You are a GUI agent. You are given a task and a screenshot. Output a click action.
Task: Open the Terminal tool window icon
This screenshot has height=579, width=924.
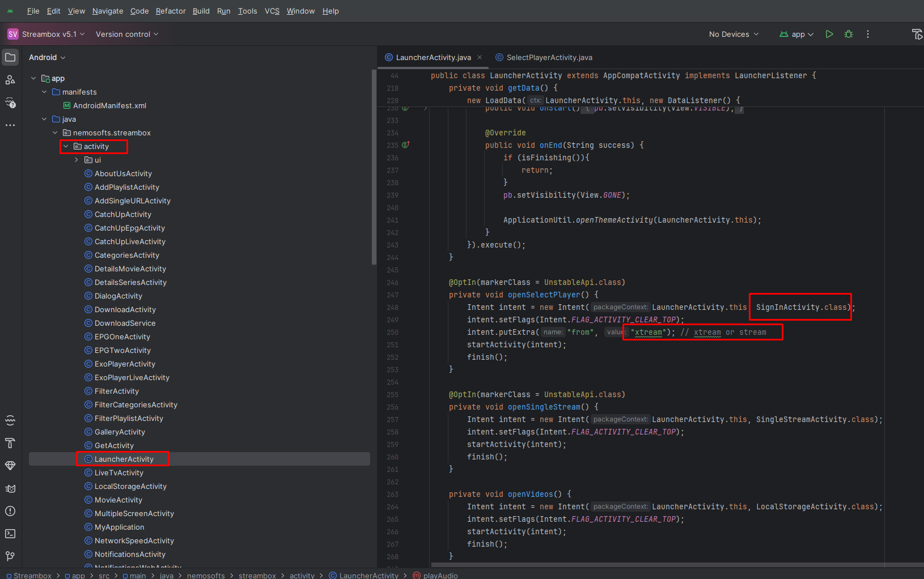click(10, 534)
